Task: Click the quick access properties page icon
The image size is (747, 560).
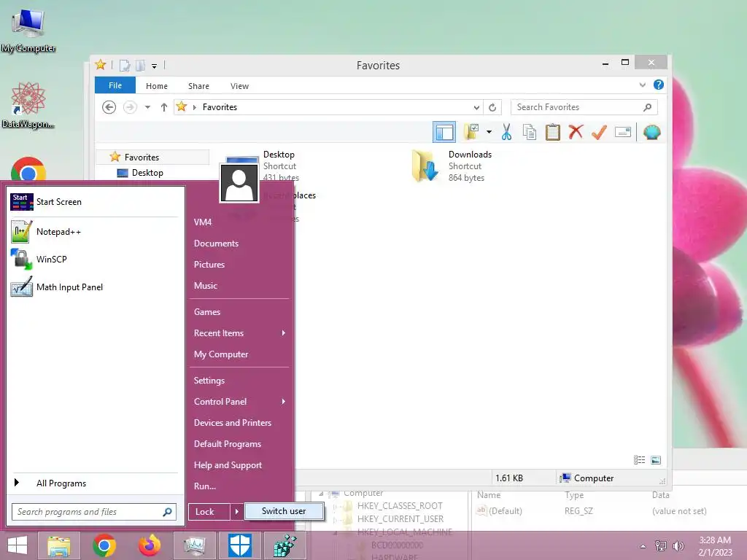Action: point(124,65)
